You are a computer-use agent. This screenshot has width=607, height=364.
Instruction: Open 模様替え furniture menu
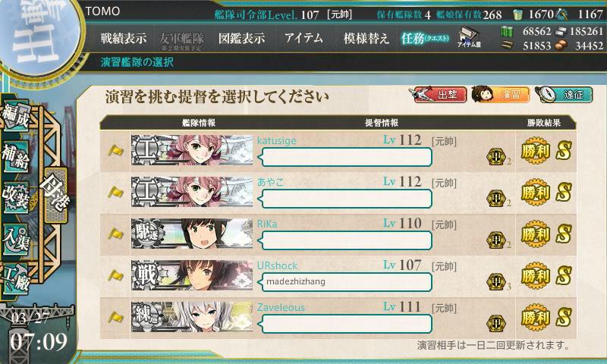[x=366, y=38]
